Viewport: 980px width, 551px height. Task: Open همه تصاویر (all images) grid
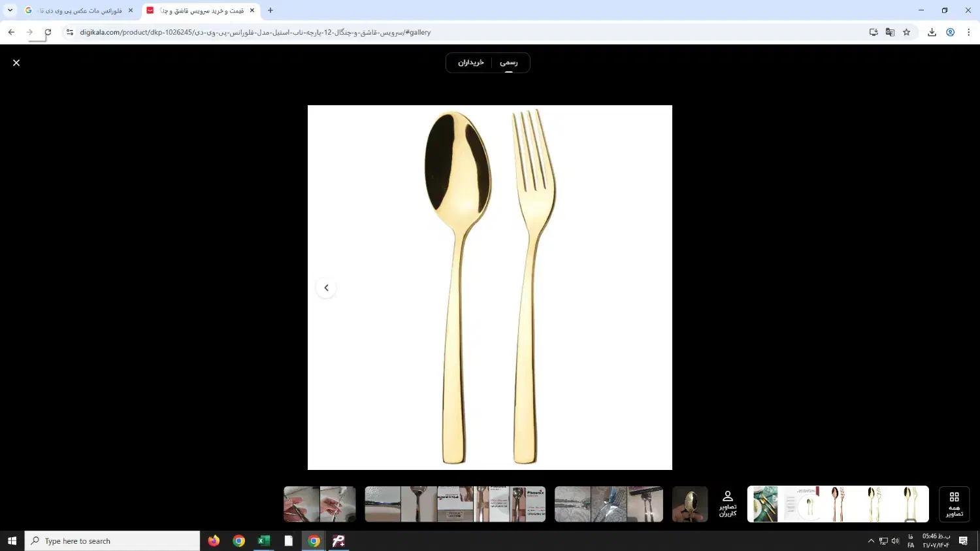(954, 504)
